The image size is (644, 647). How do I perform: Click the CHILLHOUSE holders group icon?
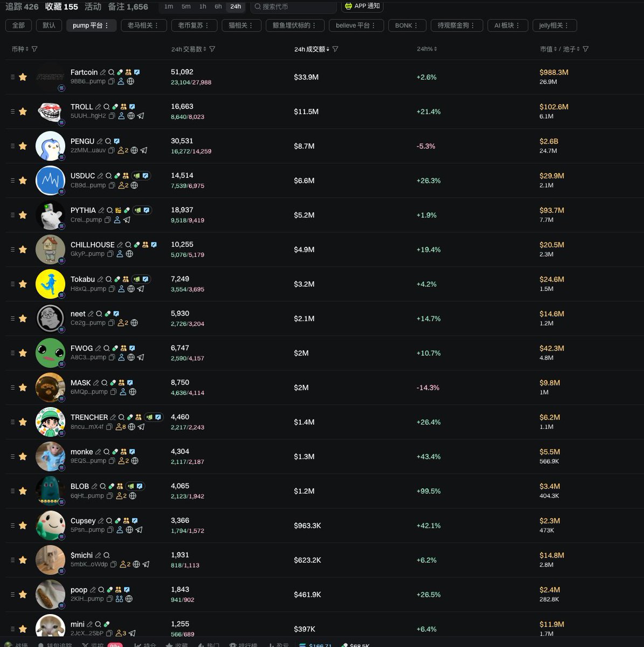click(x=146, y=245)
